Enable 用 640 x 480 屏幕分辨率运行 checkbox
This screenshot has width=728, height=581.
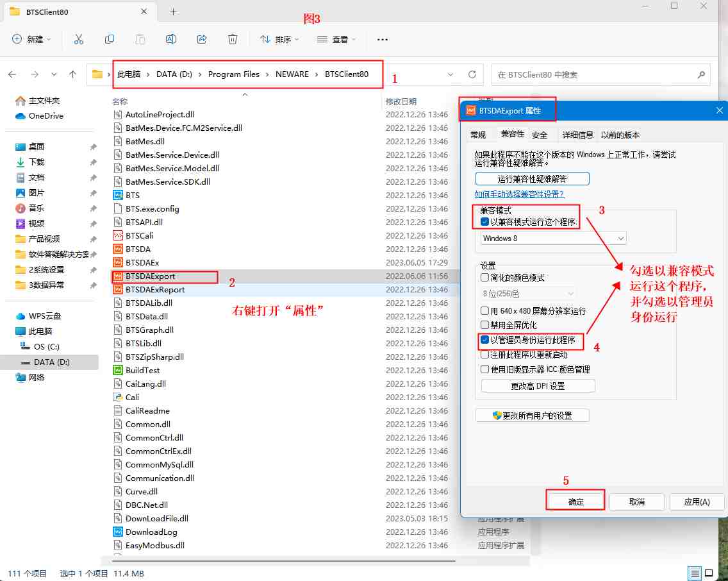[484, 311]
